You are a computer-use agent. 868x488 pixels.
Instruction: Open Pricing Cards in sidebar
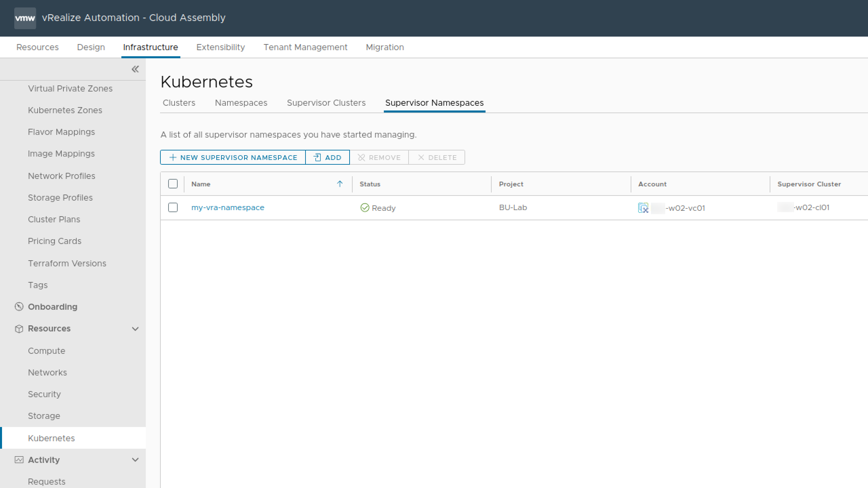point(55,241)
